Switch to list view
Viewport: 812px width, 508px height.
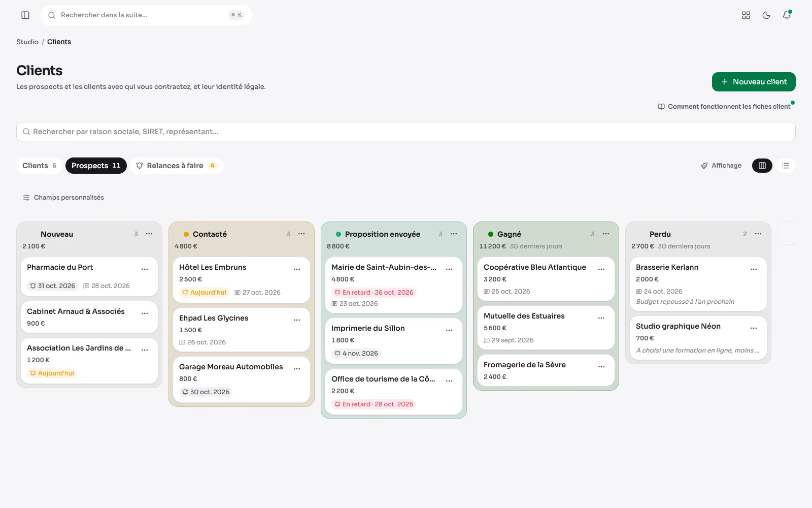point(786,166)
